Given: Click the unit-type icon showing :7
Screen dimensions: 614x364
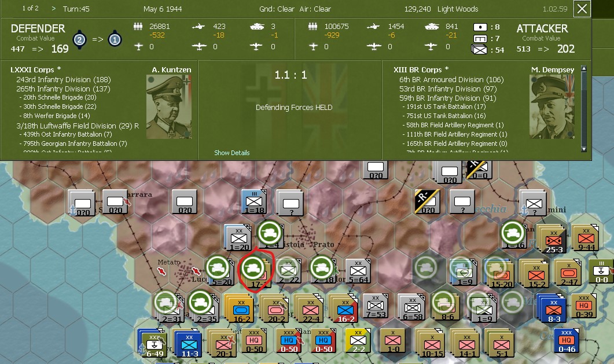Looking at the screenshot, I should click(480, 38).
